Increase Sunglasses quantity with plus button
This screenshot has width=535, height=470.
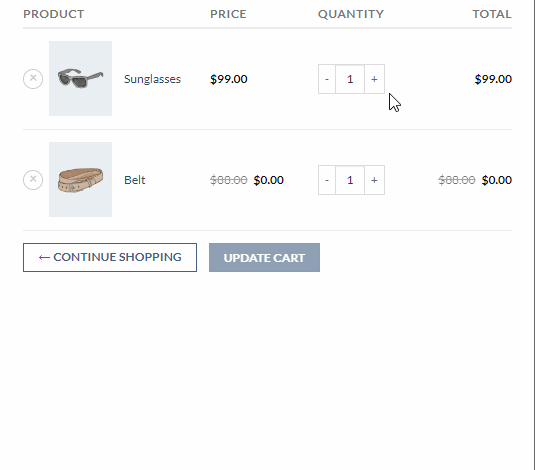[374, 79]
